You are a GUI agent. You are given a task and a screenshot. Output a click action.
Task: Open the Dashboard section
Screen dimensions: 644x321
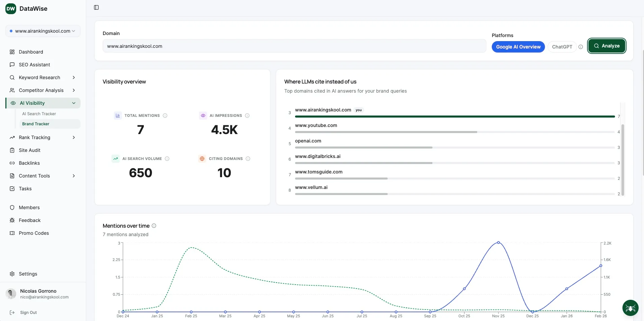coord(31,52)
